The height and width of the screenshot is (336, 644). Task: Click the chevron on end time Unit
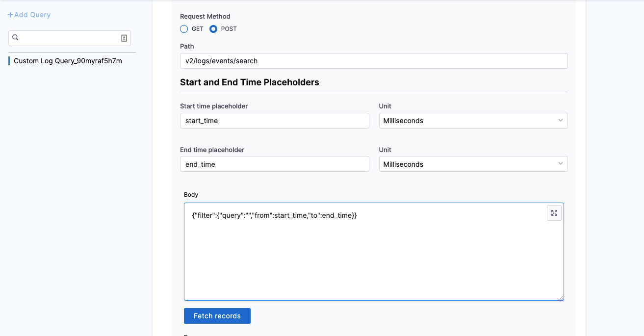tap(561, 164)
